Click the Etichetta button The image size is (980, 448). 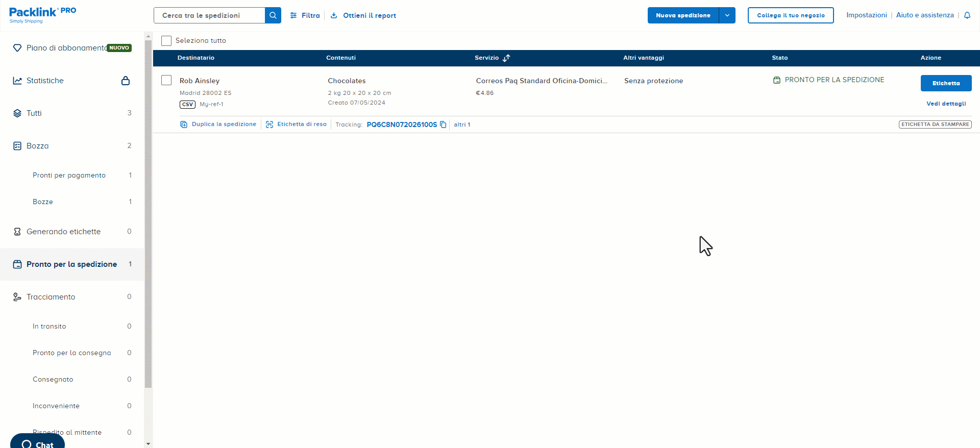[946, 83]
